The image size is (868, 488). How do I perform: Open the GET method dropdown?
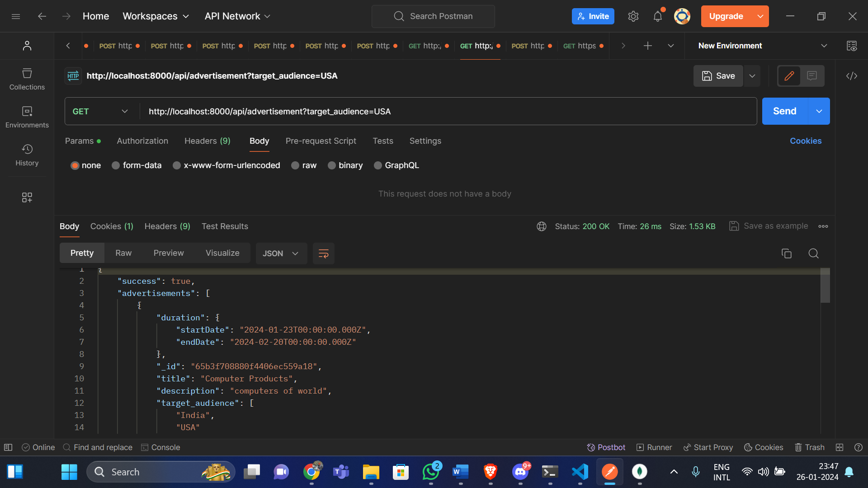(x=100, y=111)
